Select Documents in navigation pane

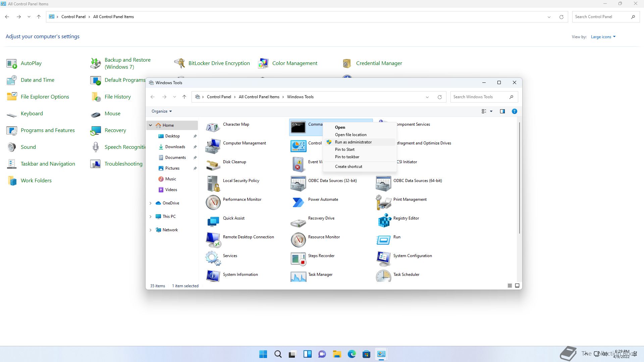[x=175, y=158]
